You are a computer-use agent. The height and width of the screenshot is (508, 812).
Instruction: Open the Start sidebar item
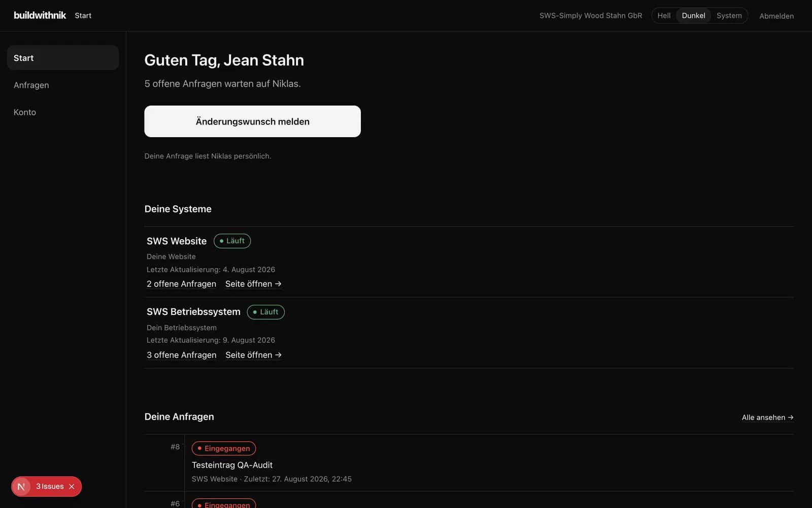(63, 58)
